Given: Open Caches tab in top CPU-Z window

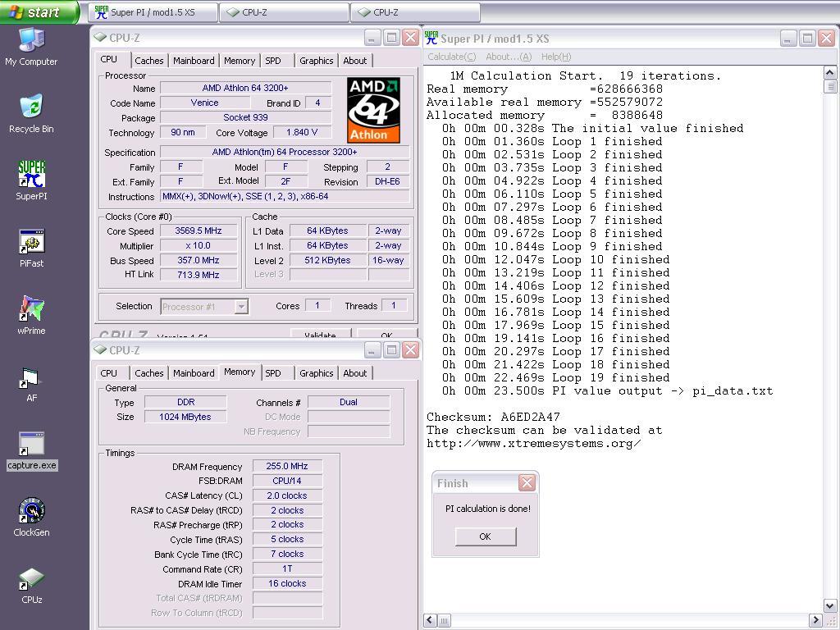Looking at the screenshot, I should (149, 61).
